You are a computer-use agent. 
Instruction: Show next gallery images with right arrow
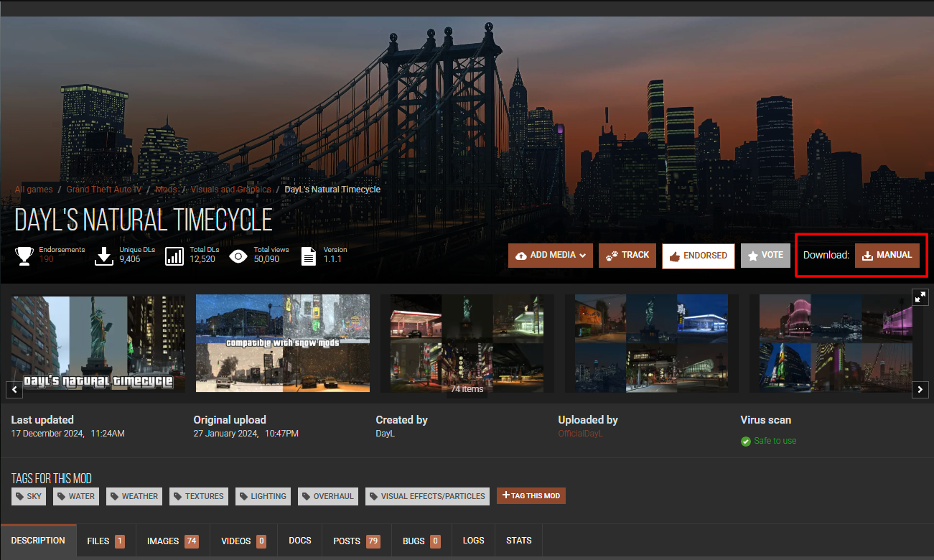point(920,389)
